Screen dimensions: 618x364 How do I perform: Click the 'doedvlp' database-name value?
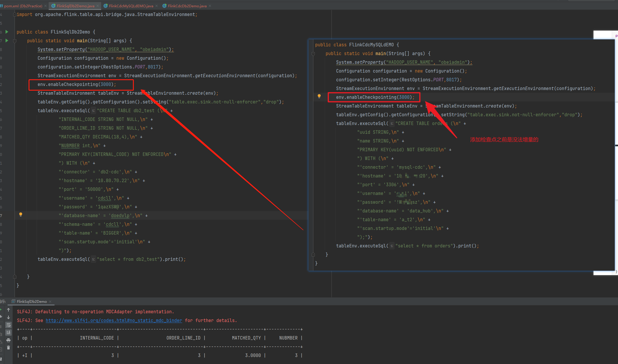[x=120, y=215]
